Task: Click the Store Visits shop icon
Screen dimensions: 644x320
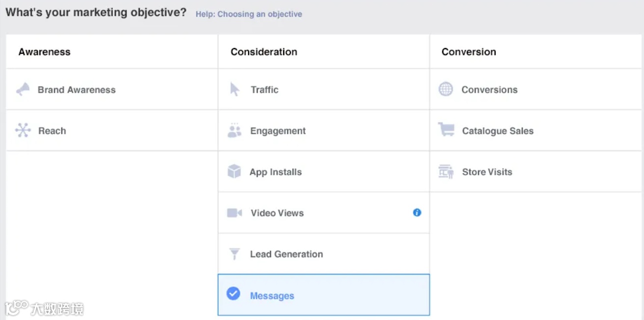Action: click(446, 172)
